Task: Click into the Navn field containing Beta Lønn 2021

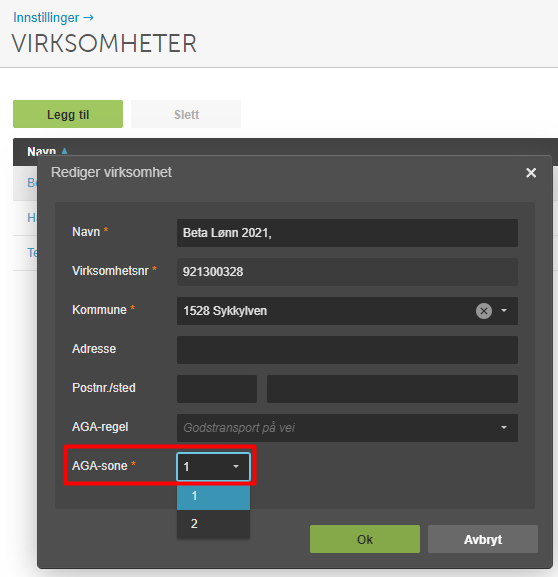Action: click(x=347, y=233)
